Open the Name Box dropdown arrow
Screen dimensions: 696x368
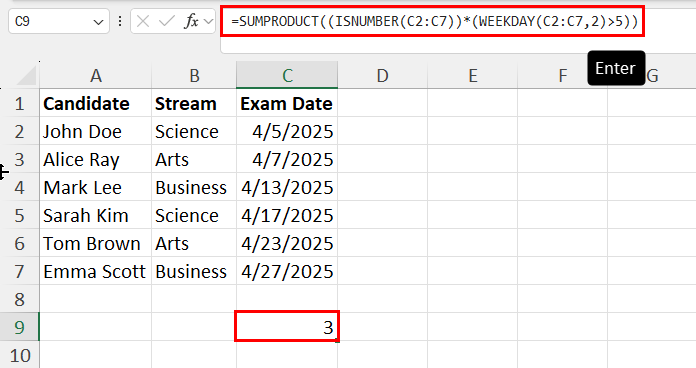click(x=99, y=22)
